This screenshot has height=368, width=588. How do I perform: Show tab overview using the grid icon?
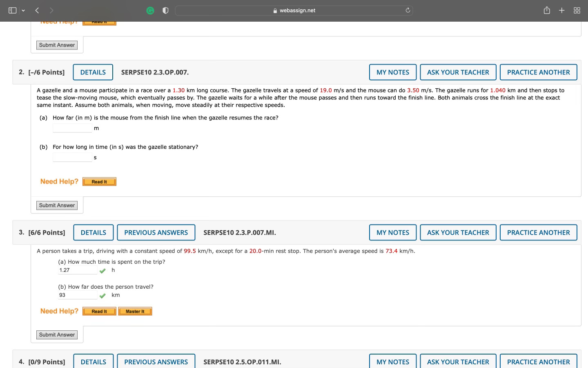coord(577,10)
